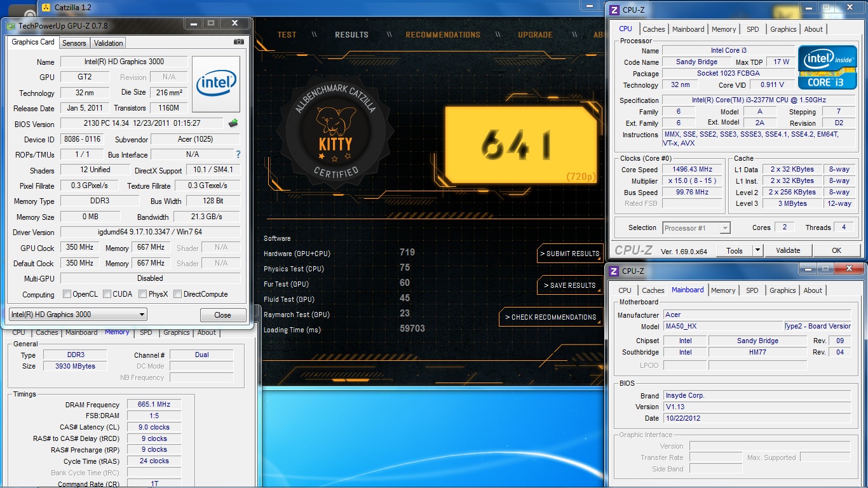Viewport: 868px width, 488px height.
Task: Click SUBMIT RESULTS in Catzilla
Action: click(x=570, y=254)
